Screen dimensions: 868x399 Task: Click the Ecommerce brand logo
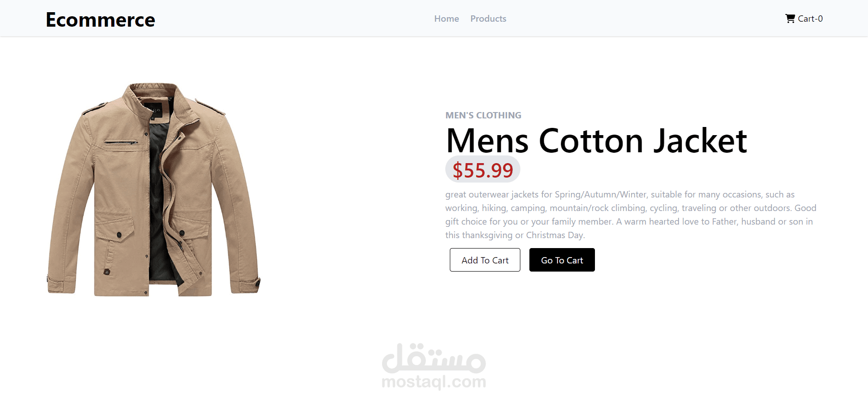pyautogui.click(x=100, y=20)
